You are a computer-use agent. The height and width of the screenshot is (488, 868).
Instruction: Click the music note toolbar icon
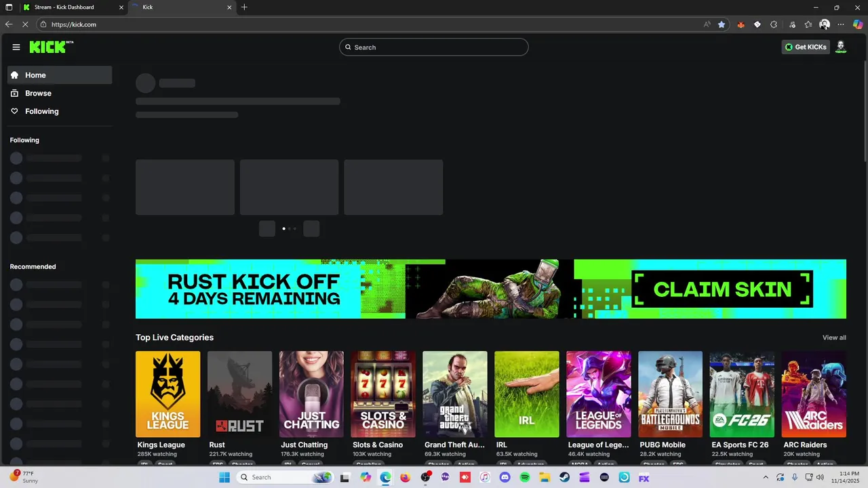(792, 24)
